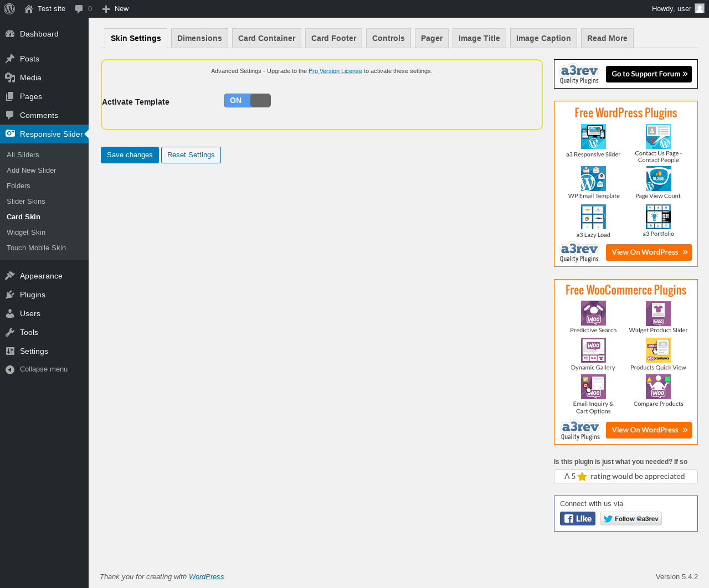Open Add New Slider submenu item
The height and width of the screenshot is (588, 709).
(x=31, y=170)
